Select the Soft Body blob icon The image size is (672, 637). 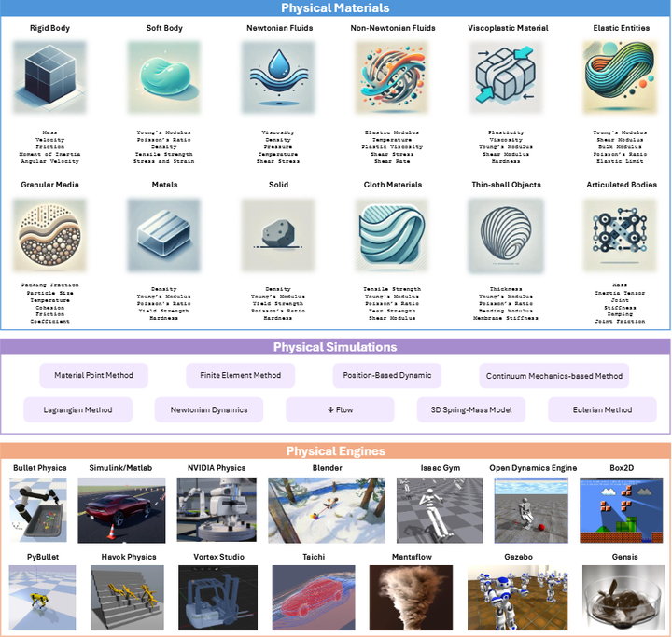(x=163, y=77)
